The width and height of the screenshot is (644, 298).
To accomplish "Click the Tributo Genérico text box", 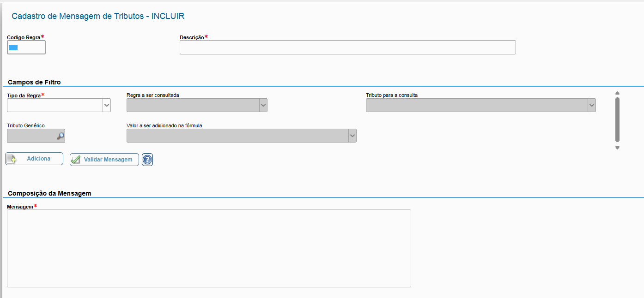I will click(31, 136).
